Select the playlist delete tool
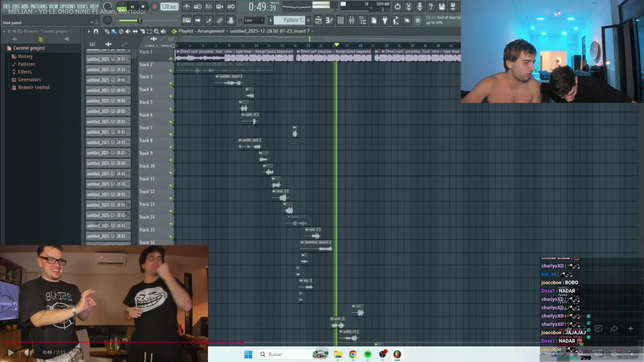The height and width of the screenshot is (362, 644). click(121, 31)
